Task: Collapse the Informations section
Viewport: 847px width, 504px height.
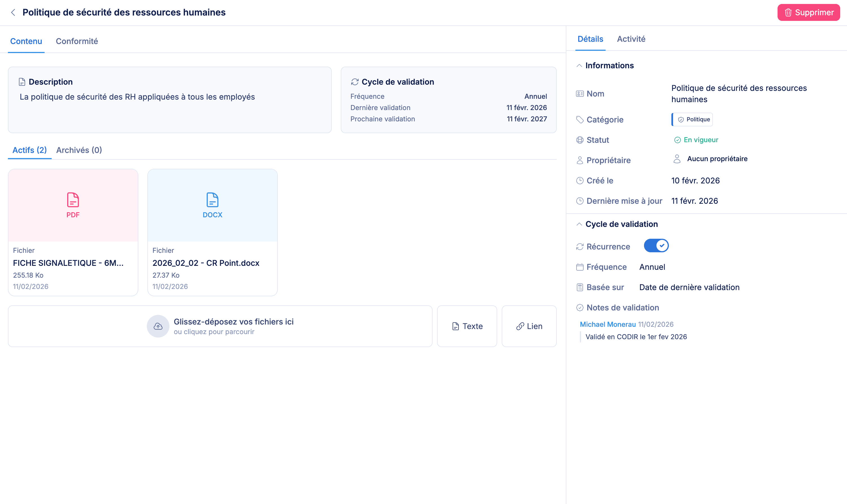Action: click(x=579, y=65)
